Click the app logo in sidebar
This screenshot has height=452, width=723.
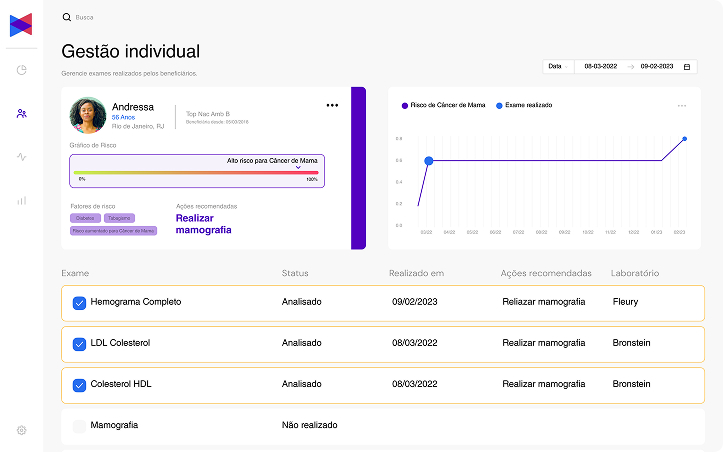[x=21, y=25]
